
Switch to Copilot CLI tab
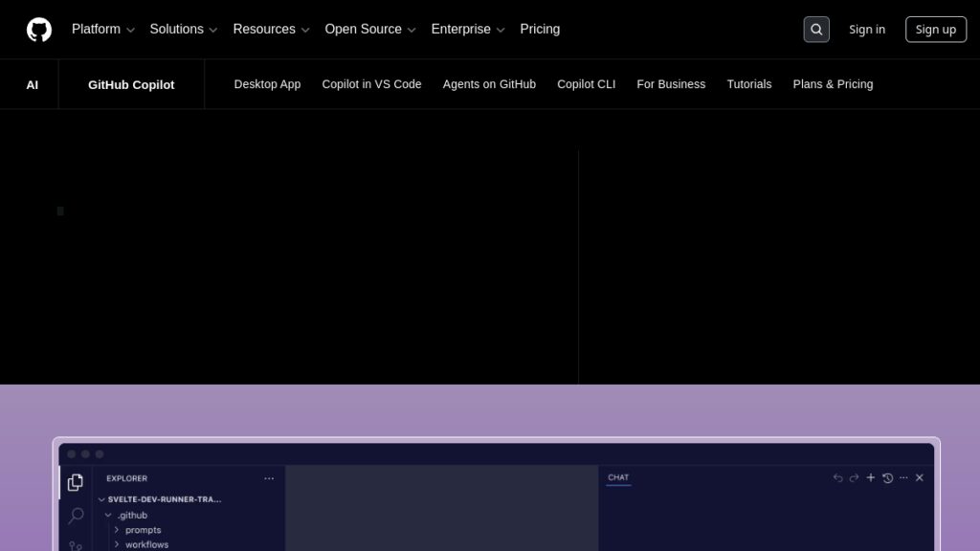[x=587, y=84]
